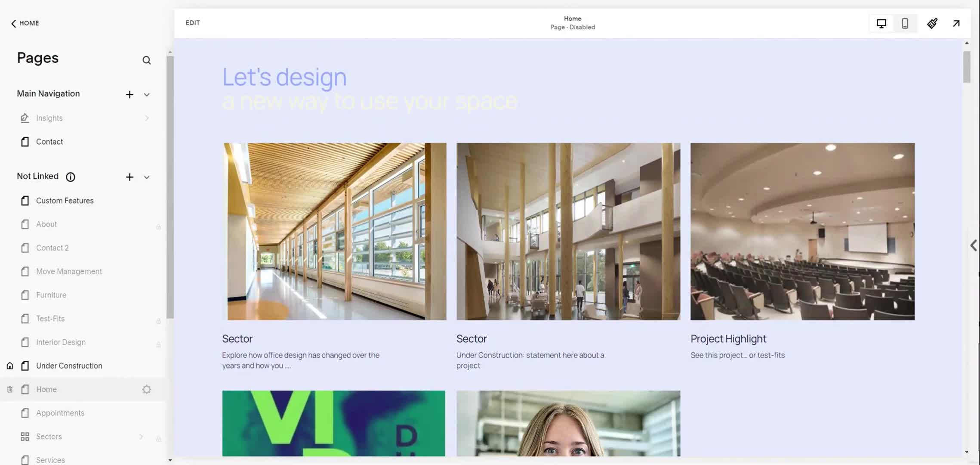Click the auditorium Project Highlight image
980x465 pixels.
(802, 232)
